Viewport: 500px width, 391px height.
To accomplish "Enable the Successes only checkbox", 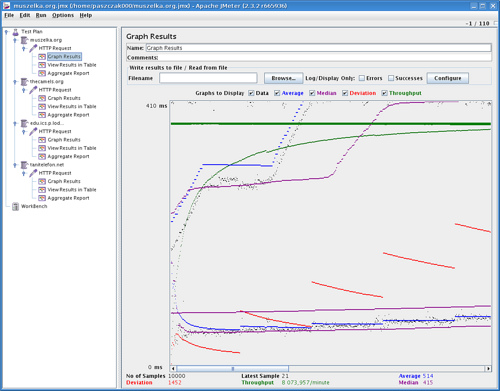I will pyautogui.click(x=391, y=78).
